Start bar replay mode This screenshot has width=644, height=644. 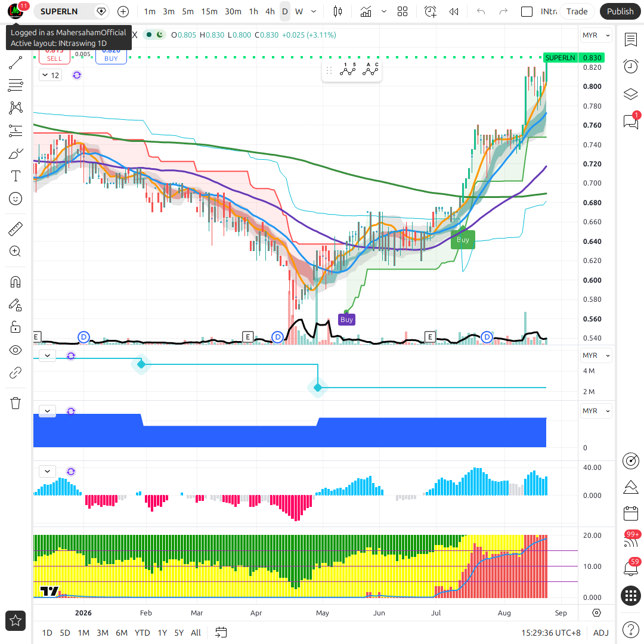click(454, 11)
